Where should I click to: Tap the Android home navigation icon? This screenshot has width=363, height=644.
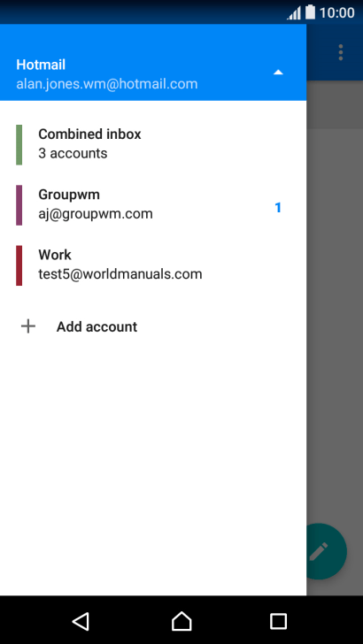181,621
